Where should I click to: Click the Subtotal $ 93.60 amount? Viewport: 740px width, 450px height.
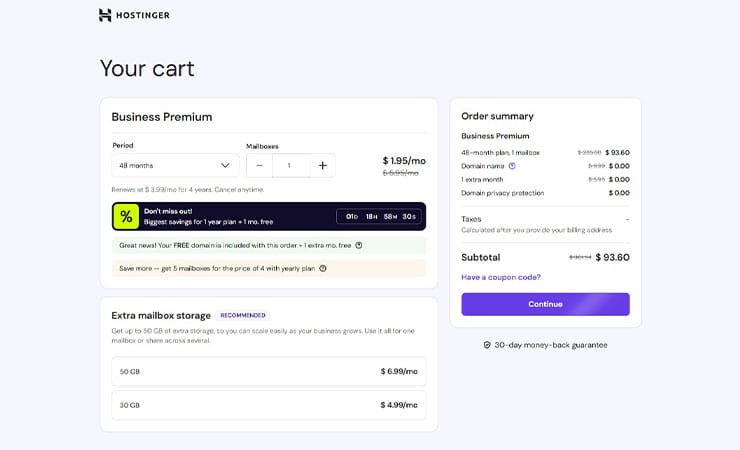pos(612,258)
